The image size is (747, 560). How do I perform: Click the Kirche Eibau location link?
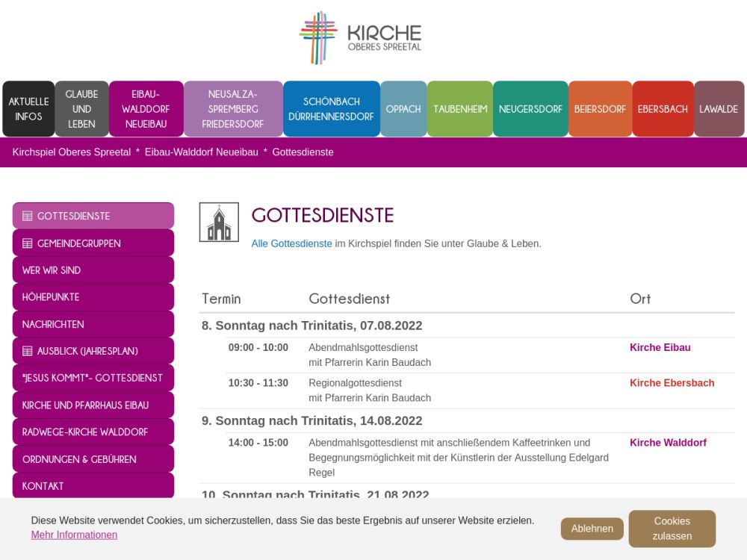[x=660, y=347]
